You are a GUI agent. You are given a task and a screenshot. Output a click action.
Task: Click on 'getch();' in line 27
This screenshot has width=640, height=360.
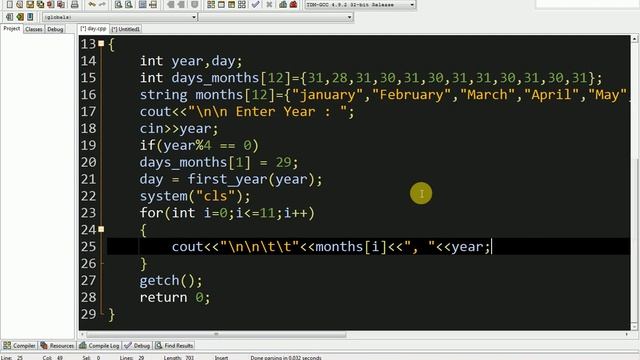coord(171,281)
